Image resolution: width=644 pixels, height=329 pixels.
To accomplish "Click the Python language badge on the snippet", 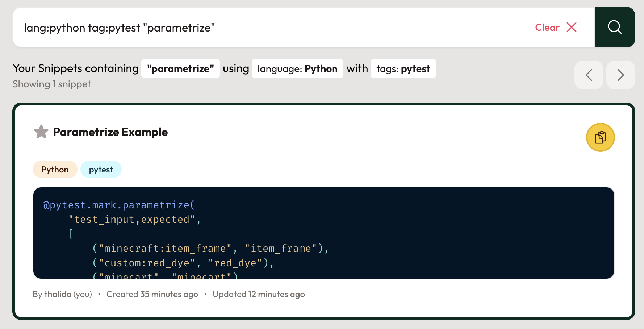I will [55, 170].
